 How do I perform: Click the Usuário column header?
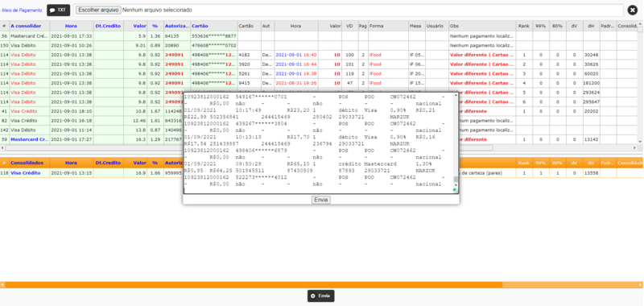coord(437,26)
